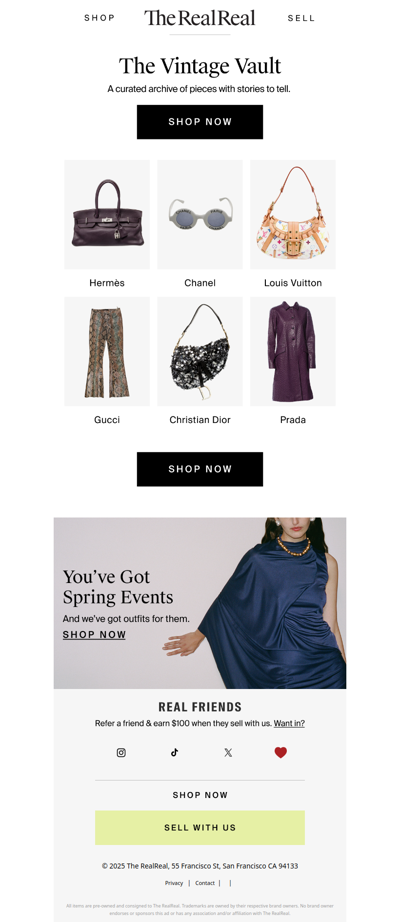Screen dimensions: 400x922
Task: Open the Gucci flared pants thumbnail
Action: [107, 352]
